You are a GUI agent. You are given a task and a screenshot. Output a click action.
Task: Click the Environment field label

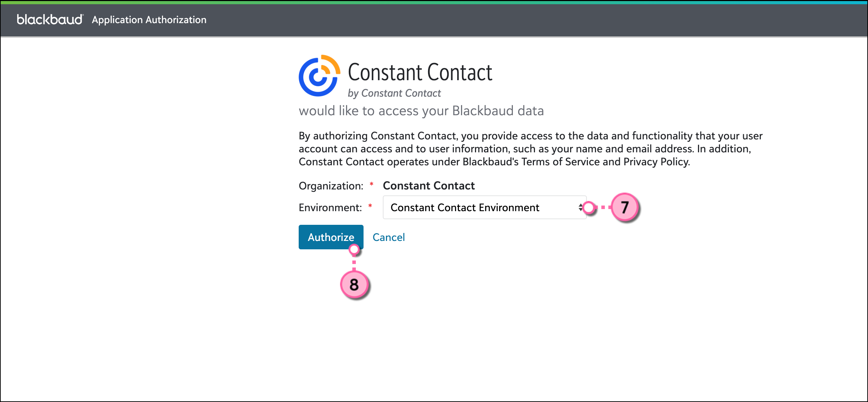pyautogui.click(x=330, y=208)
